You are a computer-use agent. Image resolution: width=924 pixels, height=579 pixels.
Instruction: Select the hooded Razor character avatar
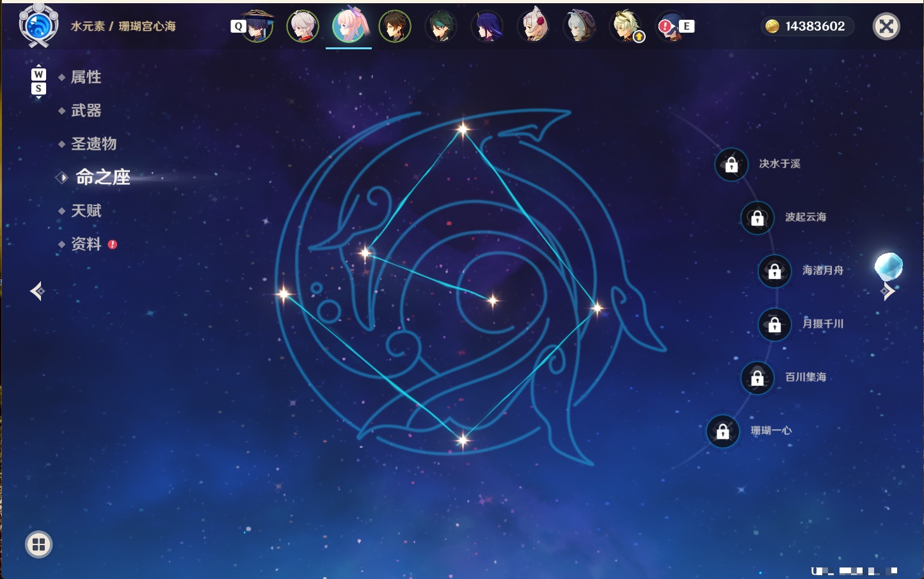(x=579, y=26)
